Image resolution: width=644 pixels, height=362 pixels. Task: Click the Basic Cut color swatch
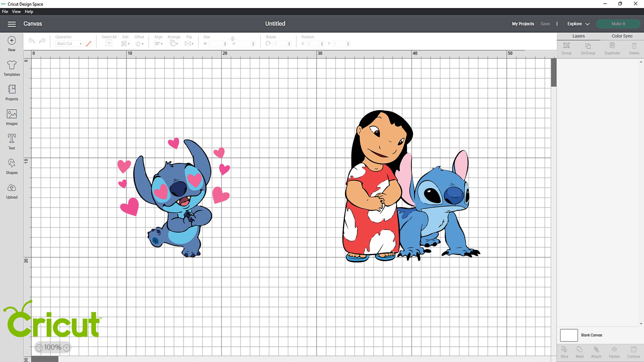pos(89,43)
